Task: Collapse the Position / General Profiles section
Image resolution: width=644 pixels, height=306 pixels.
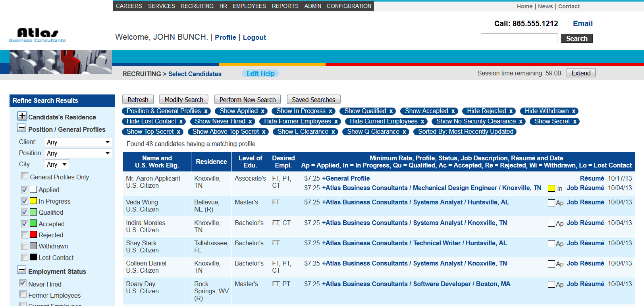Action: [22, 128]
